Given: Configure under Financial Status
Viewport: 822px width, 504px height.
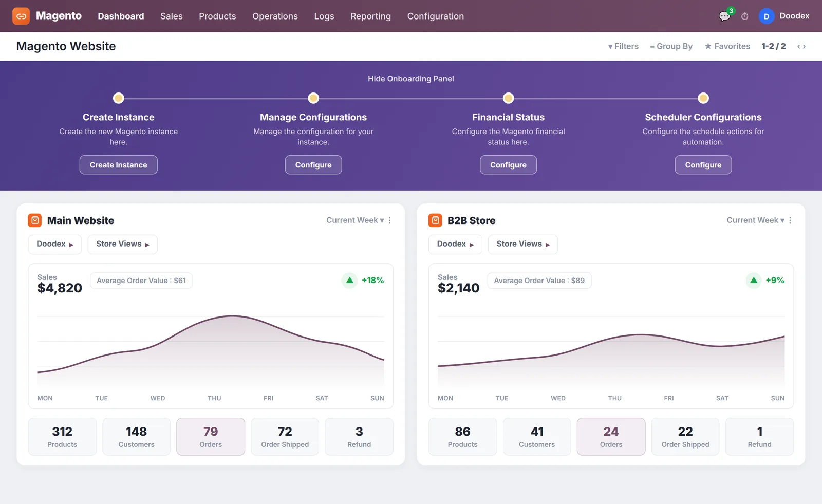Looking at the screenshot, I should point(508,165).
